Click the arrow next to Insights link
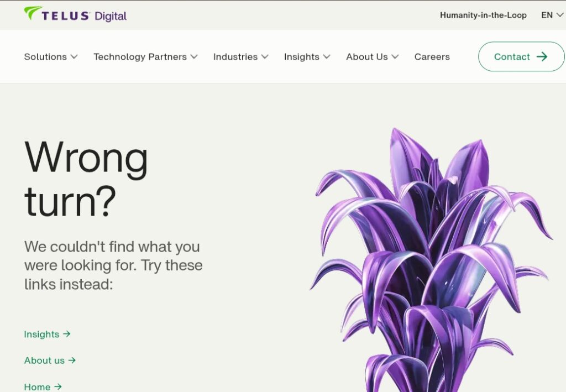Image resolution: width=566 pixels, height=392 pixels. tap(66, 334)
